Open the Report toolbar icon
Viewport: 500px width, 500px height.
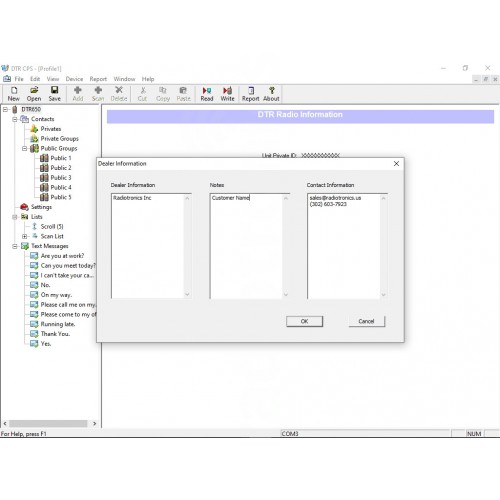coord(251,94)
